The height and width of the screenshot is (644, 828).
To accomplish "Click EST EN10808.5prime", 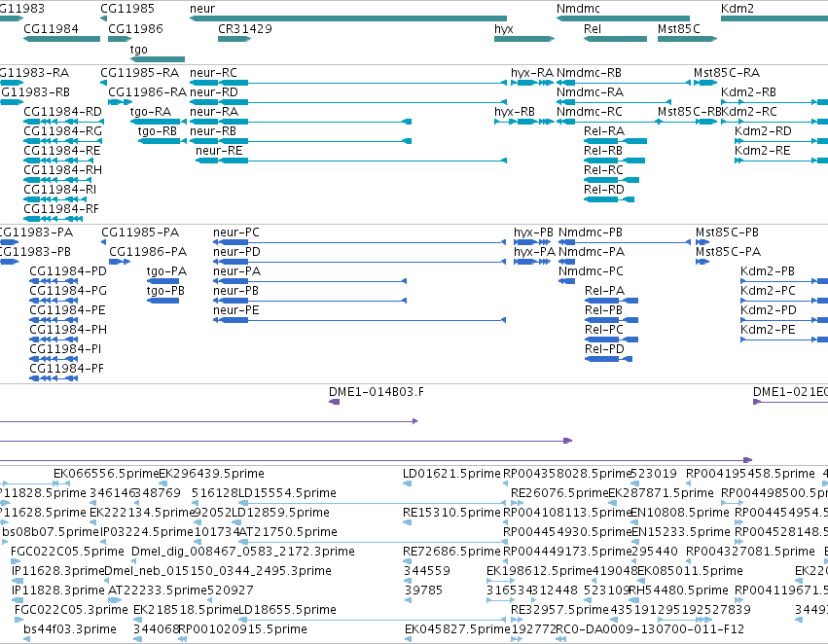I will [x=635, y=522].
